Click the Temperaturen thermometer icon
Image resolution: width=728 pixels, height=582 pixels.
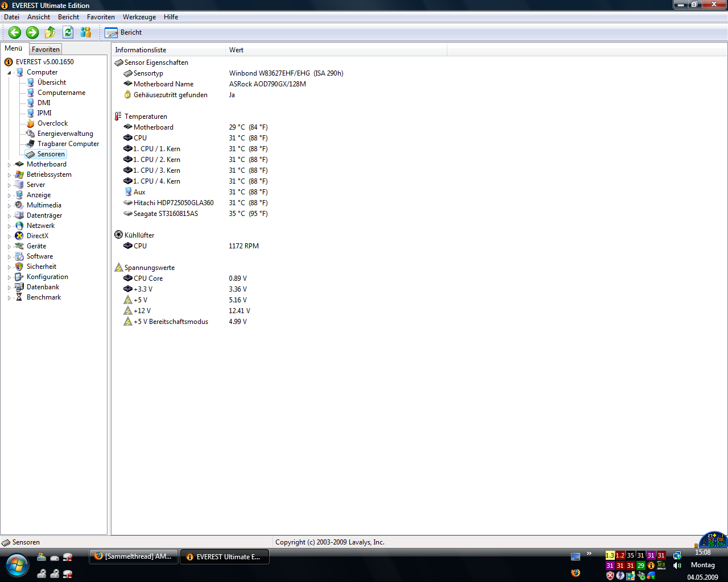click(x=118, y=117)
